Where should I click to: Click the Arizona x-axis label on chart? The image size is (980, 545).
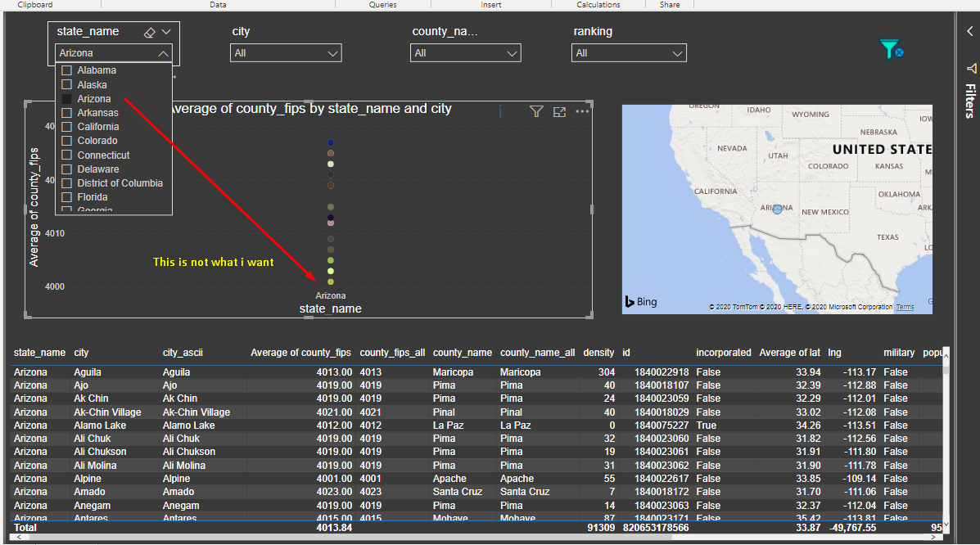330,295
